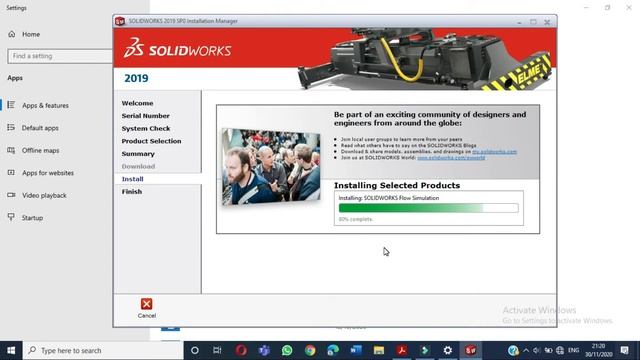Select the Install step
The width and height of the screenshot is (640, 360).
click(133, 179)
